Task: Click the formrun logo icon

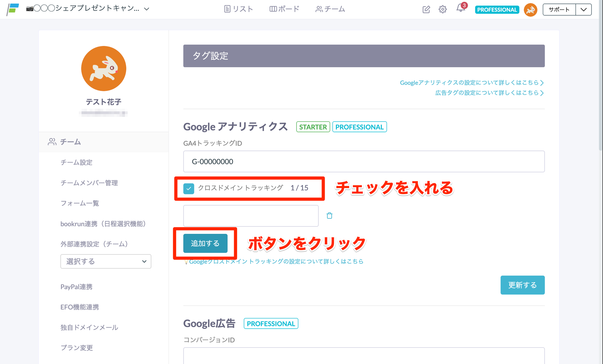Action: pyautogui.click(x=13, y=9)
